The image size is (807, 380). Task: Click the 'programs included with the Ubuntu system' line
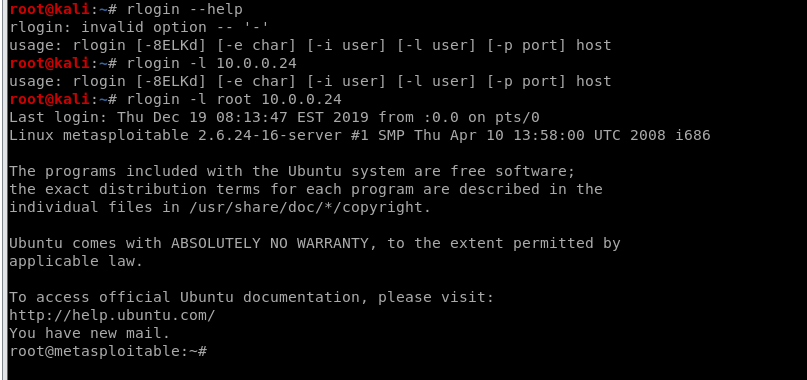coord(292,171)
